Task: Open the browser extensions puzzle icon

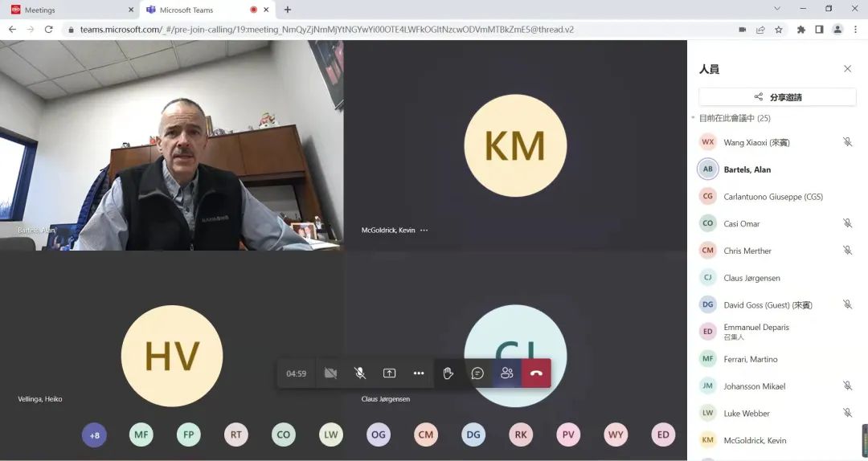Action: [800, 30]
